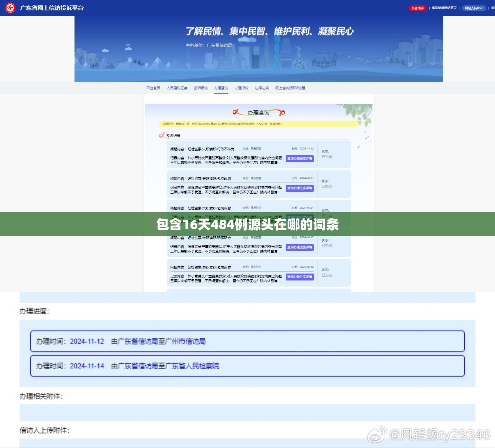Click the 时间: 2024-10-24 date text
This screenshot has height=448, width=495.
(303, 208)
